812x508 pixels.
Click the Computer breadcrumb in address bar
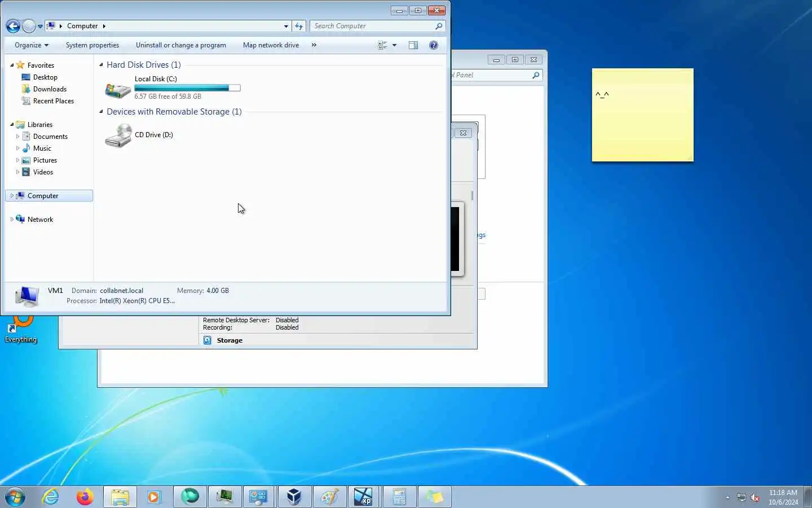coord(82,26)
